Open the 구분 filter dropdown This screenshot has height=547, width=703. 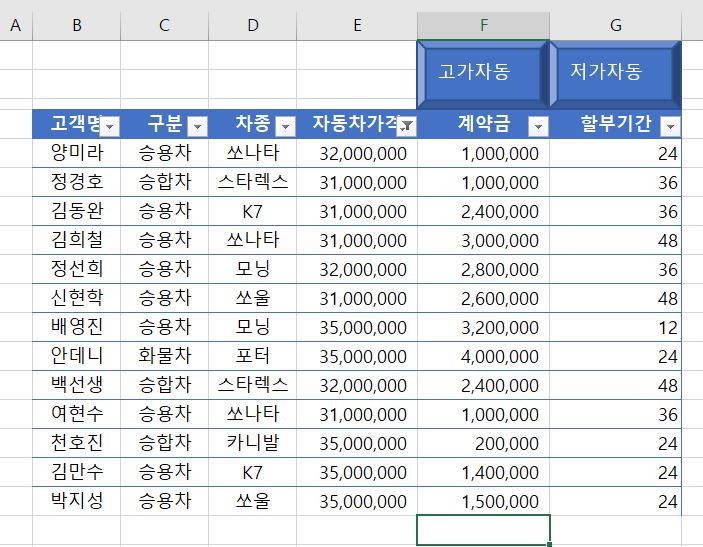197,126
